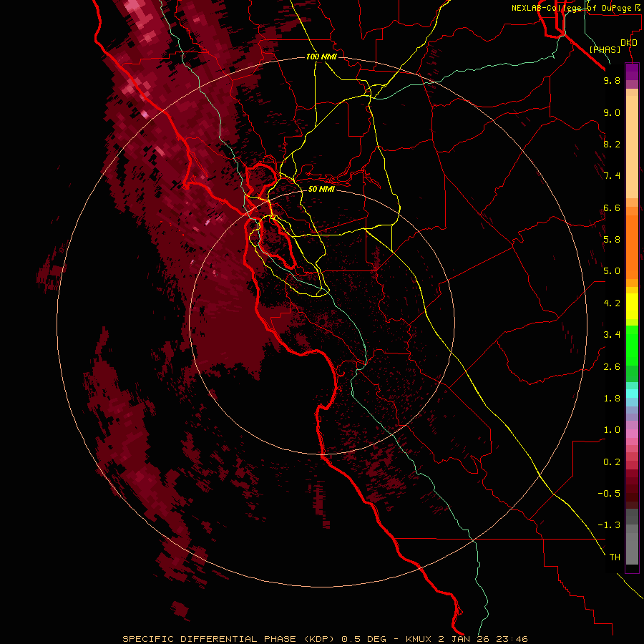Click the 9.0 scale value
Screen dimensions: 644x644
pyautogui.click(x=612, y=112)
